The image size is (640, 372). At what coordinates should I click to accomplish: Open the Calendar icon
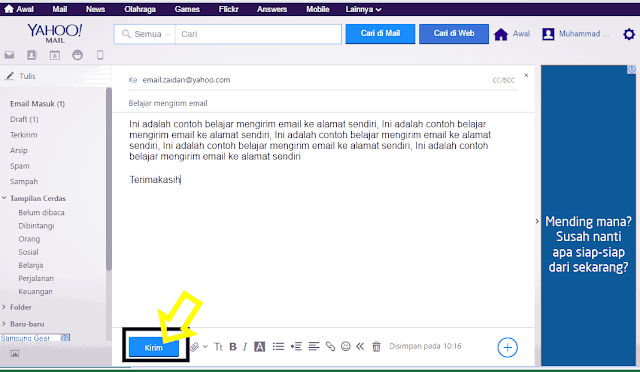[x=55, y=55]
